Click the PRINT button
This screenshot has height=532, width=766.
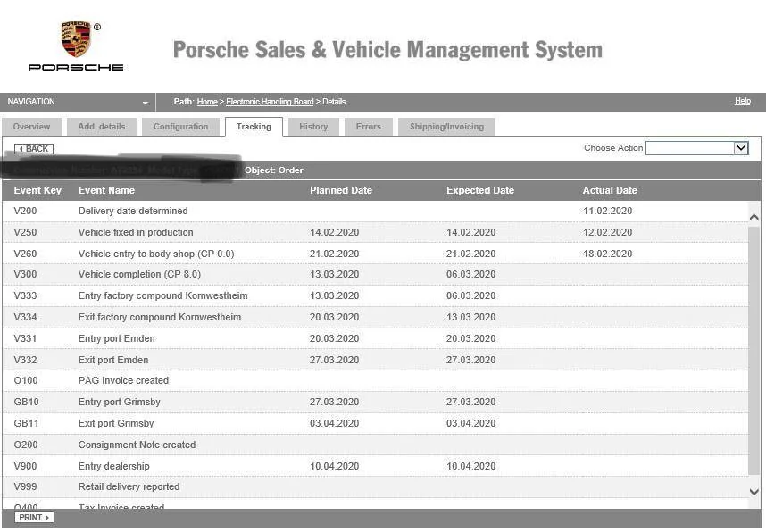(x=34, y=518)
